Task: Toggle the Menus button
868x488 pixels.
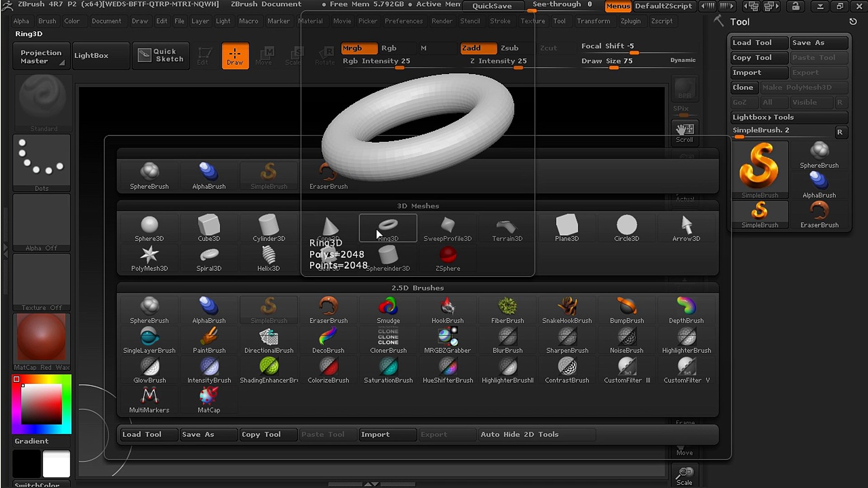Action: click(x=618, y=6)
